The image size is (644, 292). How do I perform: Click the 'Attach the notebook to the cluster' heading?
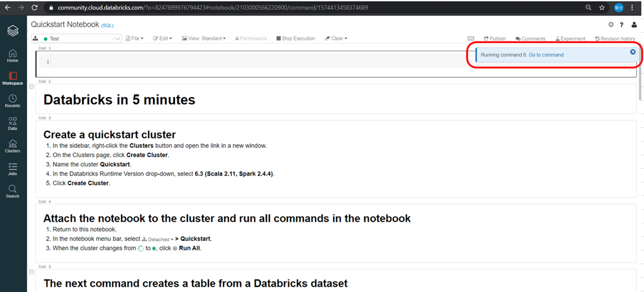(x=227, y=218)
